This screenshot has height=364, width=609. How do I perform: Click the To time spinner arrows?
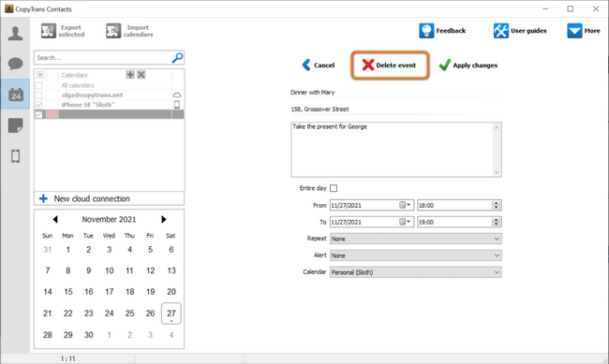point(496,222)
